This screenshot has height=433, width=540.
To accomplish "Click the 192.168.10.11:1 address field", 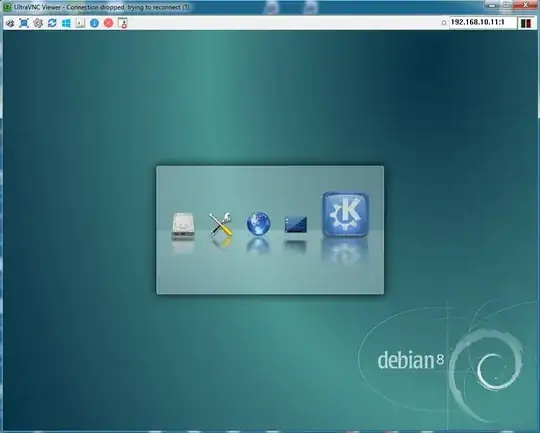I will (482, 22).
